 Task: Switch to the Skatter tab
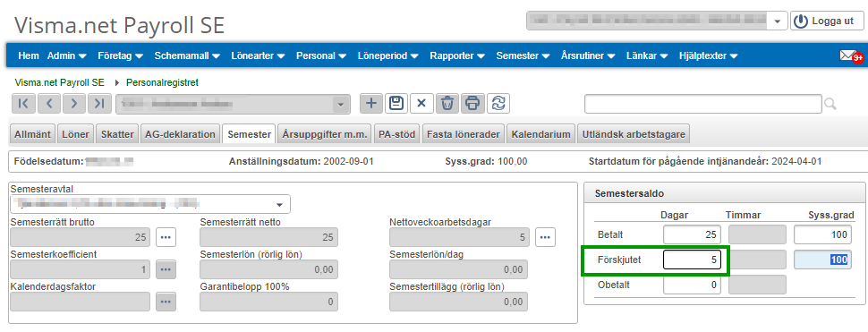tap(117, 134)
